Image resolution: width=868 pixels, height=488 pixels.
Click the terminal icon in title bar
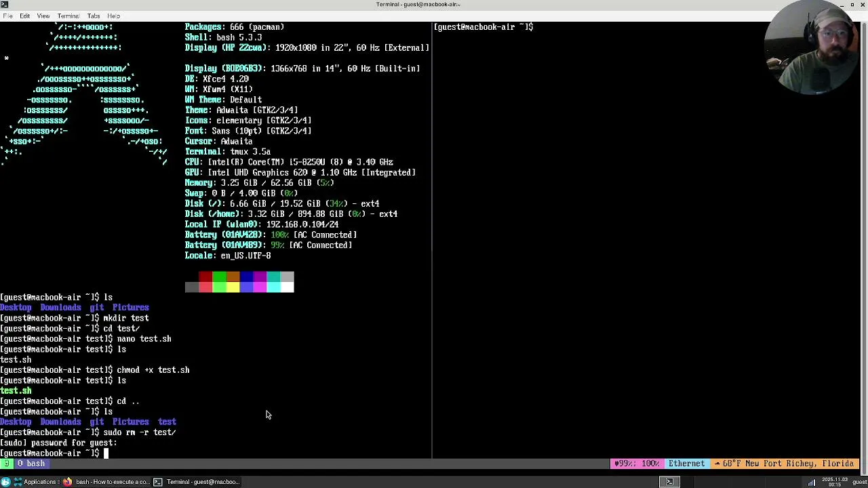point(4,4)
